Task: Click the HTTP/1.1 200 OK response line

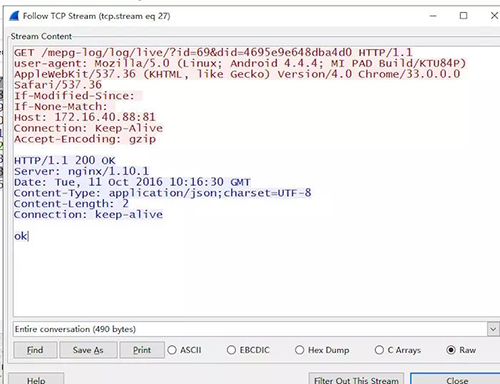Action: (x=64, y=160)
